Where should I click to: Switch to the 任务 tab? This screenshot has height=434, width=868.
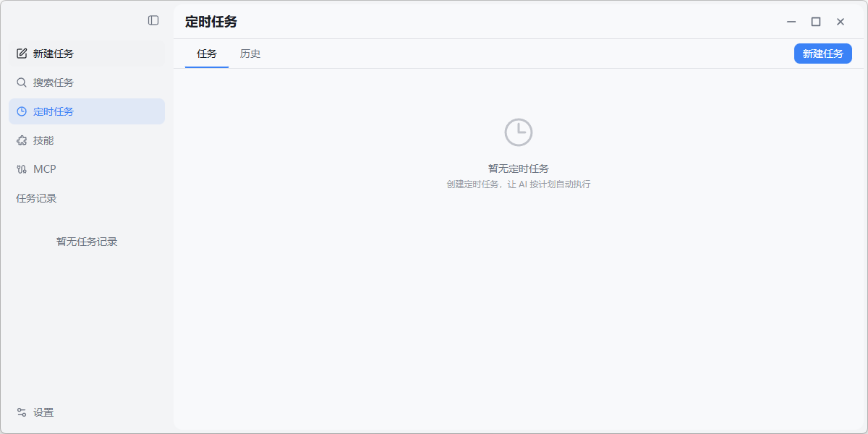point(207,54)
